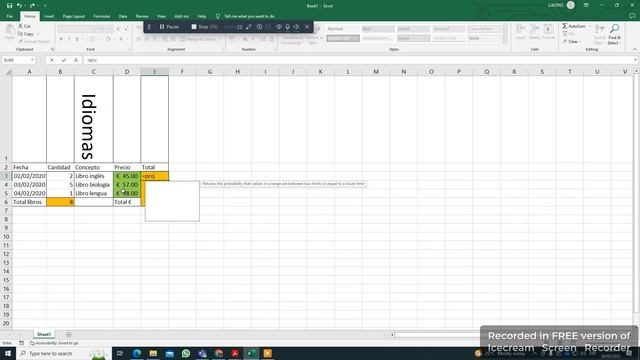Check accessibility status in status bar
This screenshot has width=640, height=360.
[55, 343]
